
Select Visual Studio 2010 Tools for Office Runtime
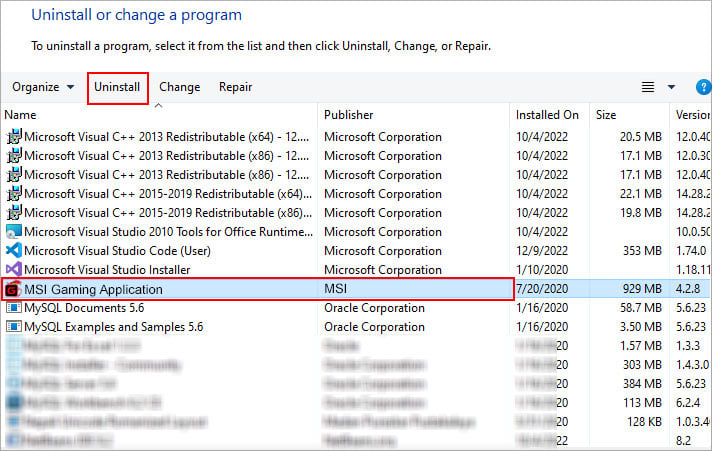(168, 232)
